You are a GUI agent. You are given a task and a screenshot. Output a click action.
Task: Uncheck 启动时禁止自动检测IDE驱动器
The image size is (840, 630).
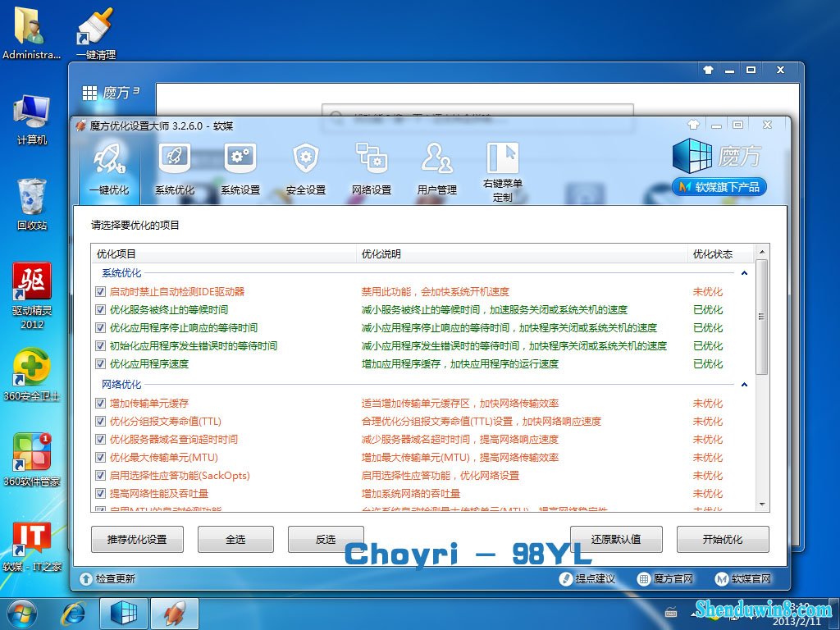100,292
